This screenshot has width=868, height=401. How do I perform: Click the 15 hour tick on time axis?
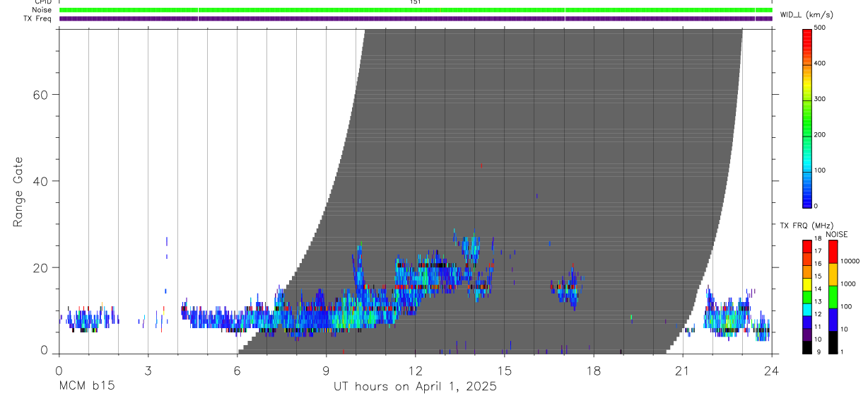click(505, 370)
